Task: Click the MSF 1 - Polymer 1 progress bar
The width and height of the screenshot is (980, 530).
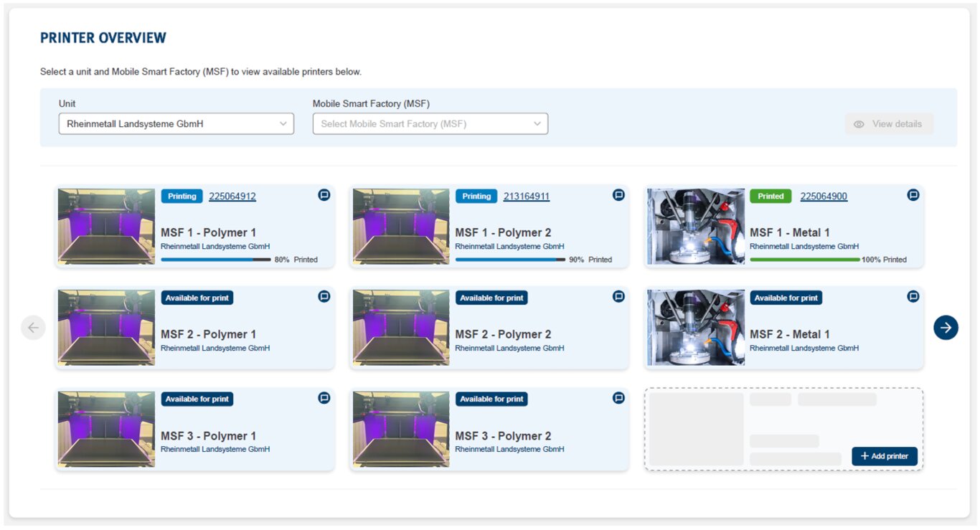Action: pyautogui.click(x=215, y=260)
